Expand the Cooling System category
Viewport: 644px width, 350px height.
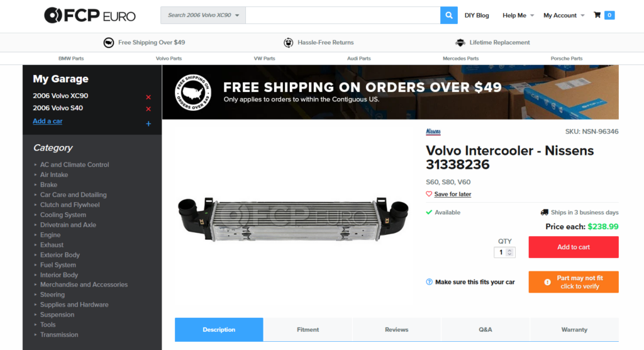tap(63, 215)
